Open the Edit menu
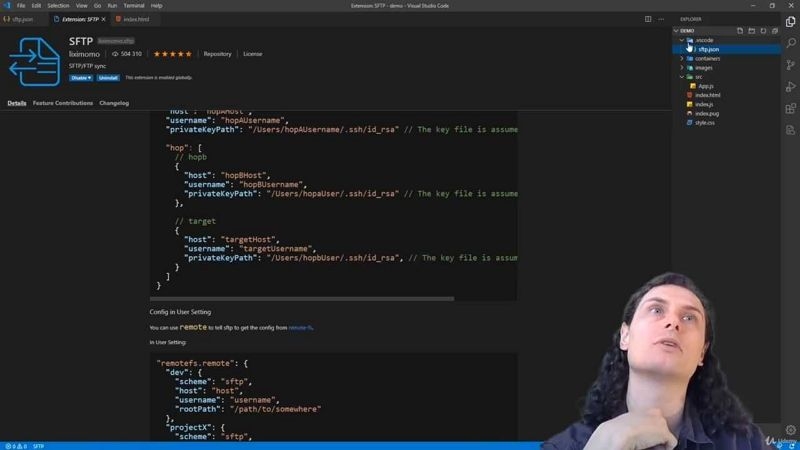Screen dimensions: 800x450 36,6
